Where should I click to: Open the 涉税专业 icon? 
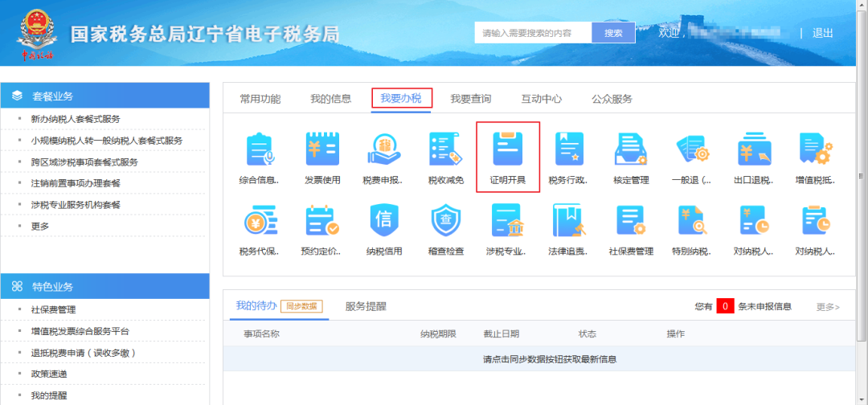click(x=508, y=220)
